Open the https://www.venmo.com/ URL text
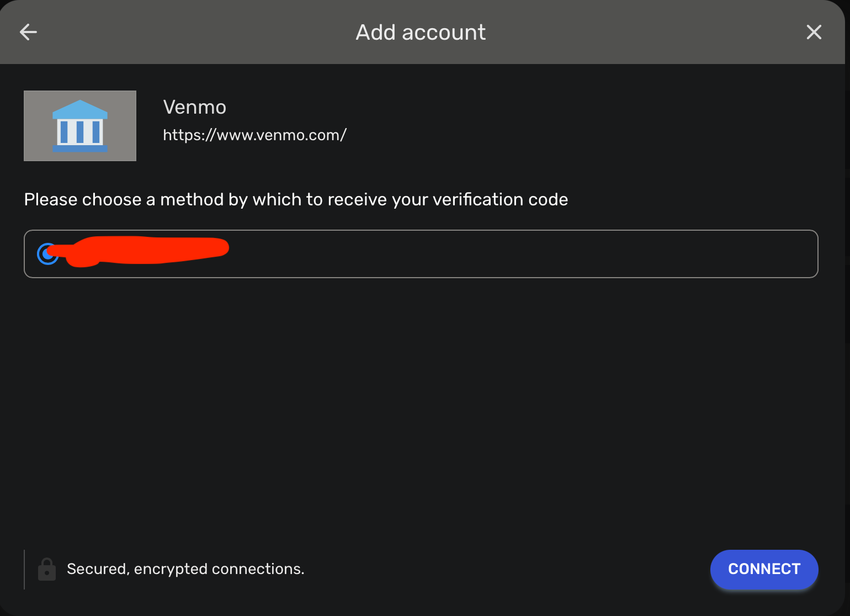Image resolution: width=850 pixels, height=616 pixels. [254, 135]
